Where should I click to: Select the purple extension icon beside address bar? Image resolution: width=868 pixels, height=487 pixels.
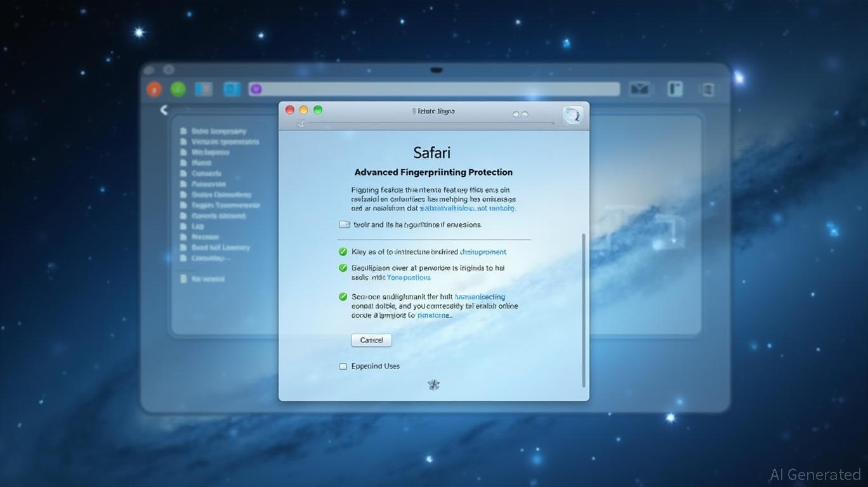click(256, 89)
